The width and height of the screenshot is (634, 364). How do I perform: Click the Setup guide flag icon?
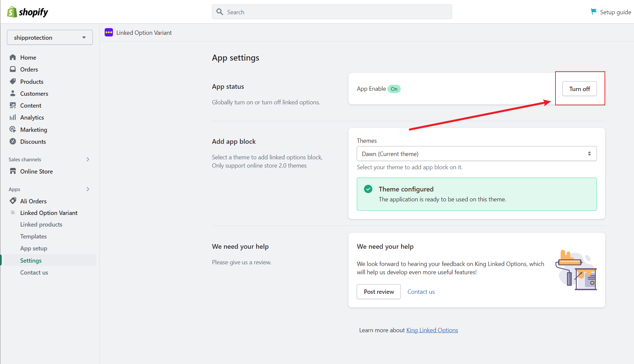(593, 12)
